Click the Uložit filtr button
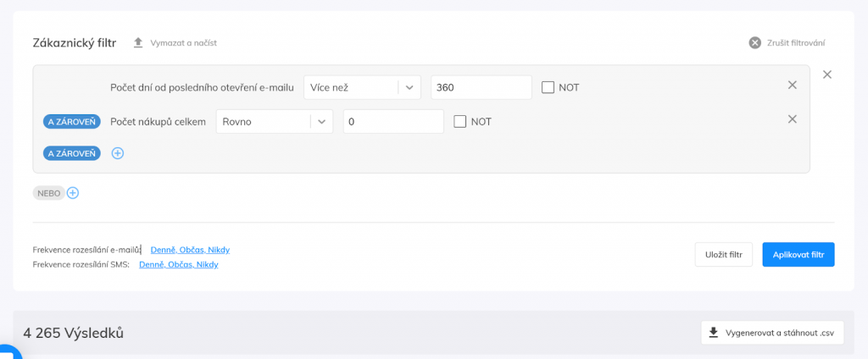 724,255
